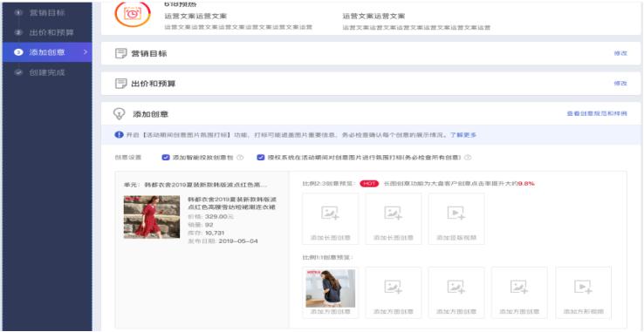The height and width of the screenshot is (332, 644).
Task: Open 查看创意规范和样例 link
Action: click(x=597, y=113)
